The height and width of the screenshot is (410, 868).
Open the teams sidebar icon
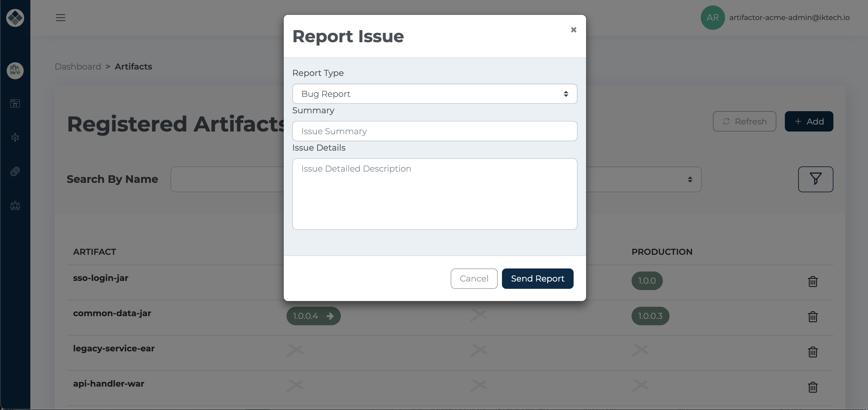pos(15,205)
